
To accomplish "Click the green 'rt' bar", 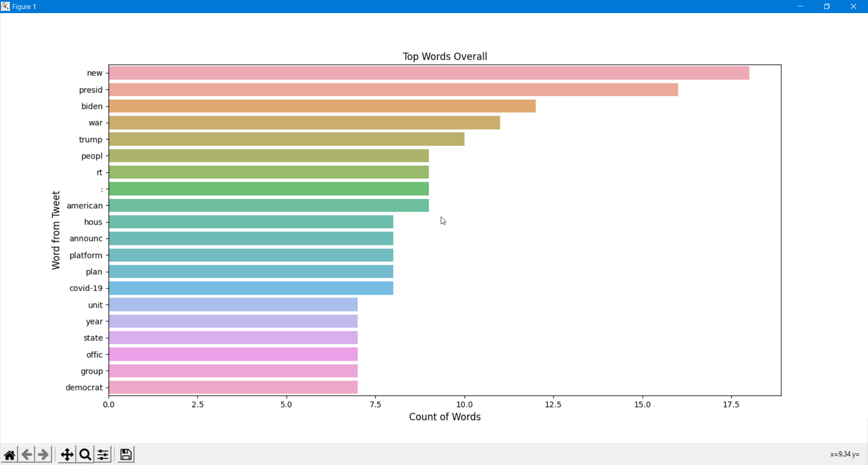I will (x=269, y=172).
